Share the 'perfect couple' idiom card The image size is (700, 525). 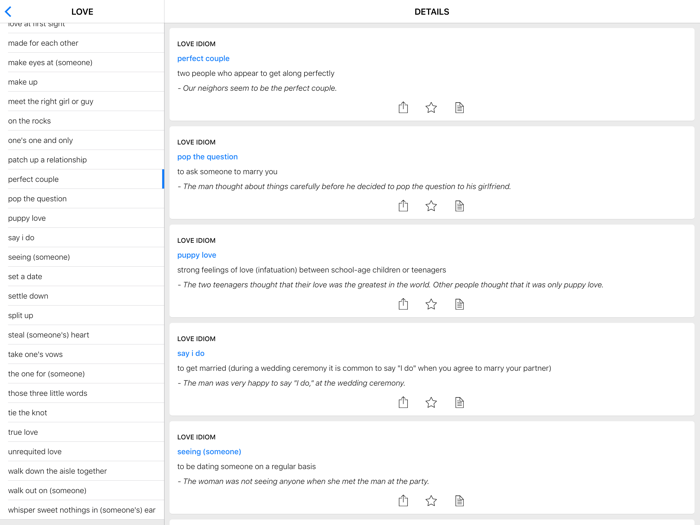coord(403,108)
